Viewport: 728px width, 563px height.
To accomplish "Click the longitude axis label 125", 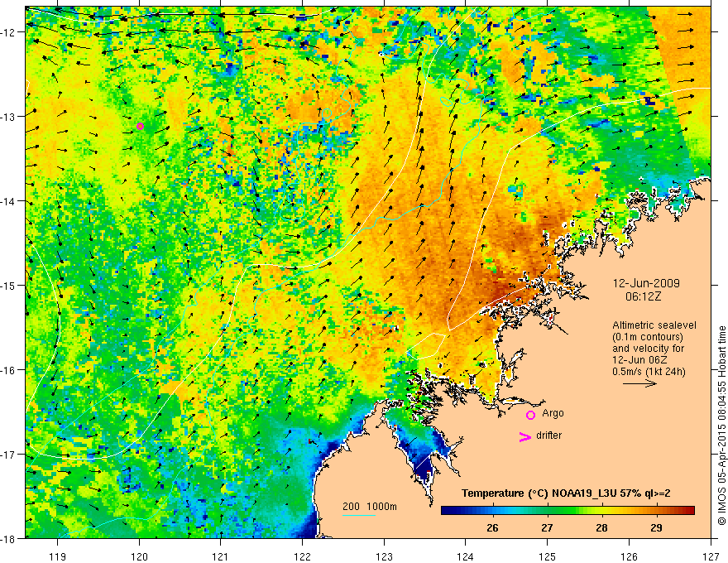I will click(x=547, y=556).
